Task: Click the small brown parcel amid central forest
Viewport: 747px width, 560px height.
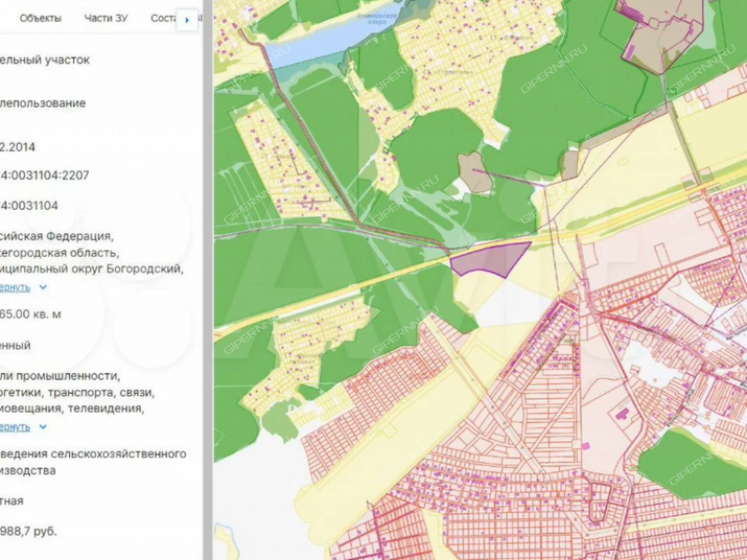Action: (x=475, y=174)
